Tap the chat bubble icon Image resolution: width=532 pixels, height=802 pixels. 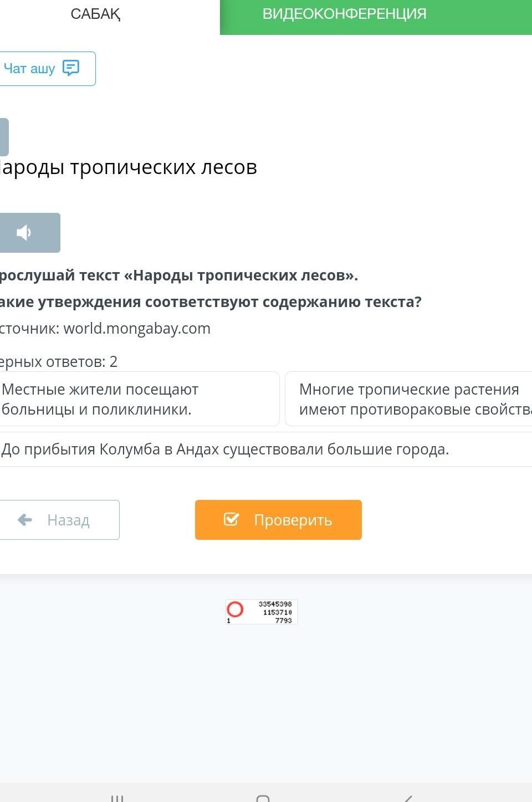point(71,68)
